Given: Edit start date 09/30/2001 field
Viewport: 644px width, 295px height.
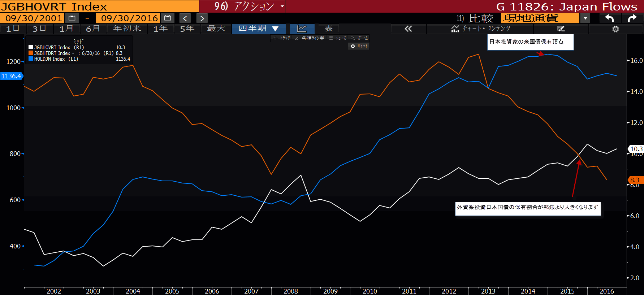Looking at the screenshot, I should (33, 18).
